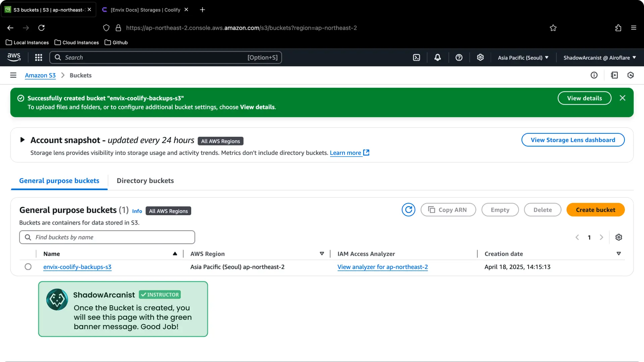Viewport: 644px width, 362px height.
Task: Open the notifications bell
Action: tap(437, 57)
